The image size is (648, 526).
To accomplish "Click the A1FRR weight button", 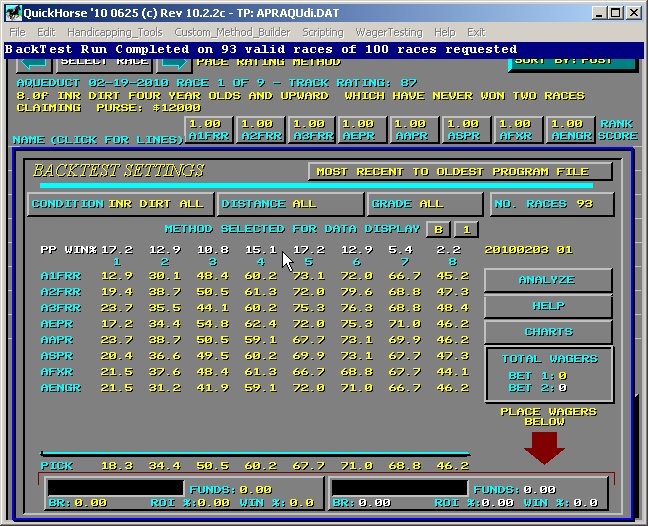I will (209, 130).
